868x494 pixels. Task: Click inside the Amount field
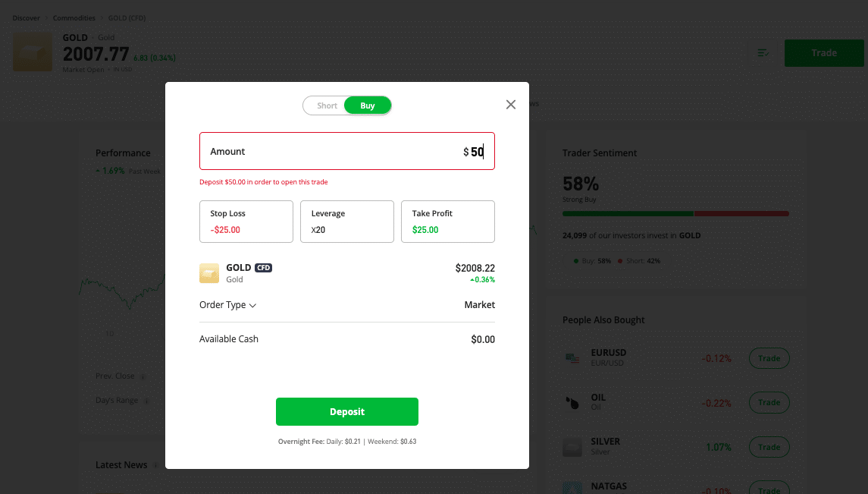point(346,151)
